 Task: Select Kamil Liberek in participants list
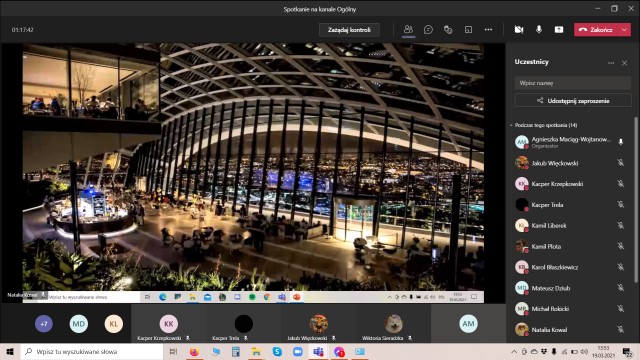570,225
